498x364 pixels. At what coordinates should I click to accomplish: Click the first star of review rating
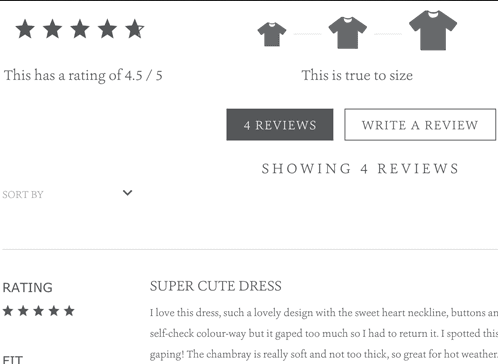click(8, 311)
